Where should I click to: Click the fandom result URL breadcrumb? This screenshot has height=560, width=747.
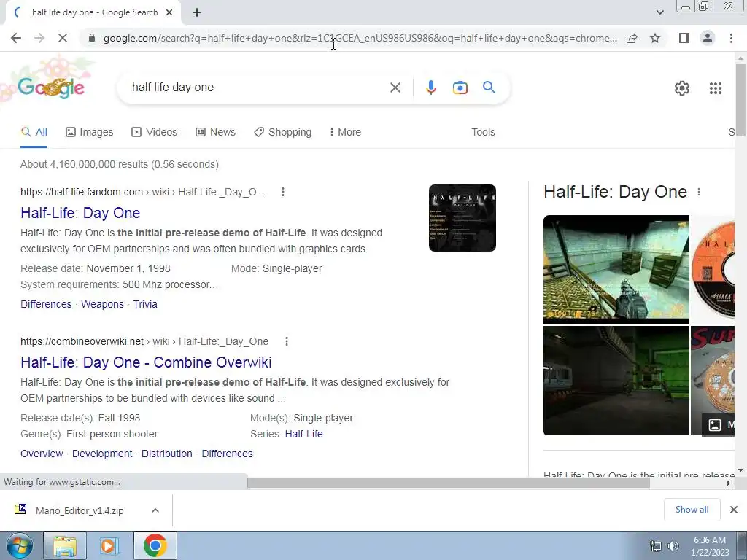142,192
